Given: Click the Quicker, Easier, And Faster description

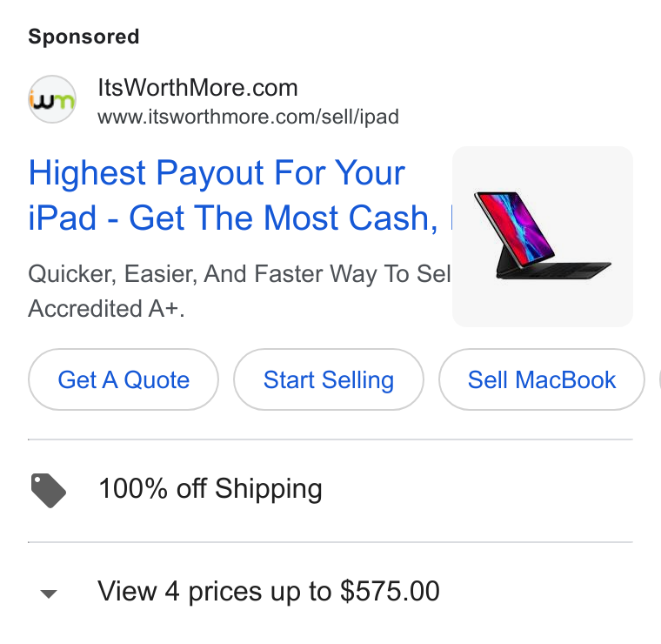Looking at the screenshot, I should (x=239, y=274).
